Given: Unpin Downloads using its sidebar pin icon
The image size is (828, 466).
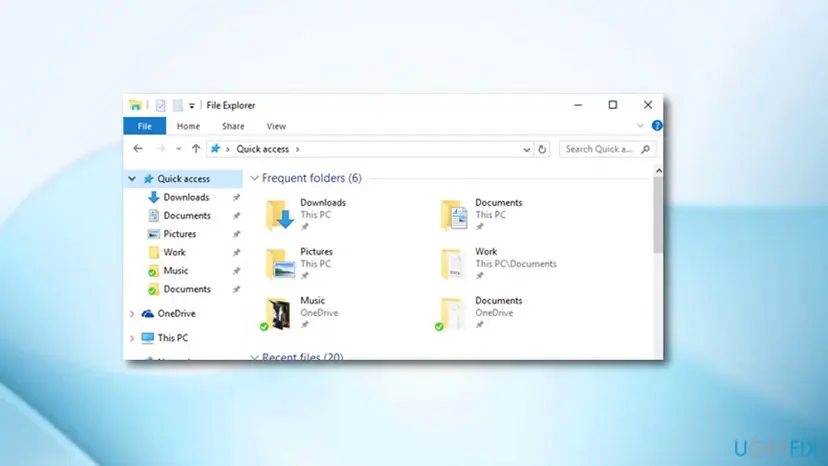Looking at the screenshot, I should click(x=236, y=198).
